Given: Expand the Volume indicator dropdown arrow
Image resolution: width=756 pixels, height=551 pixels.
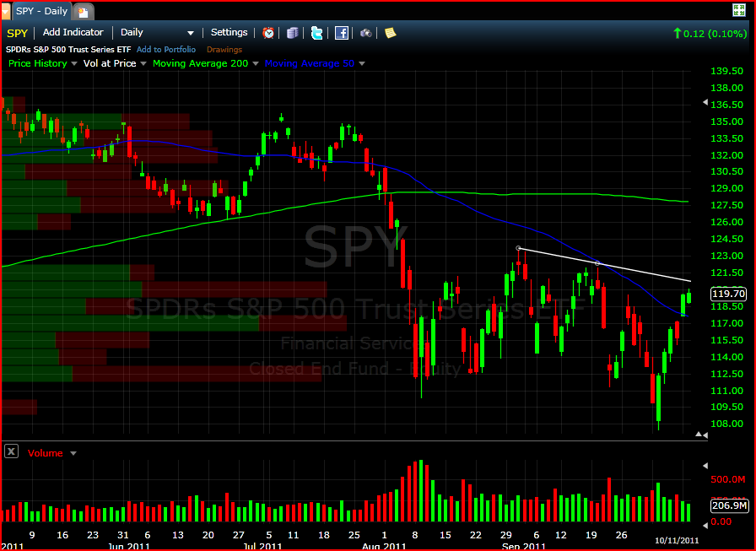Looking at the screenshot, I should 73,454.
